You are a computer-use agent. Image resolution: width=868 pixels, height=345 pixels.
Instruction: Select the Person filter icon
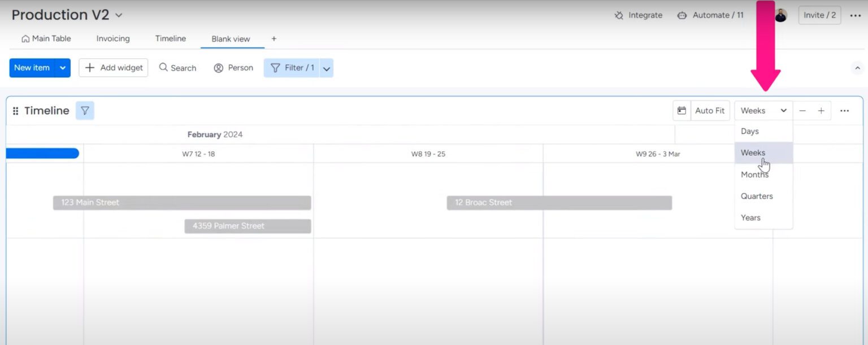tap(219, 68)
